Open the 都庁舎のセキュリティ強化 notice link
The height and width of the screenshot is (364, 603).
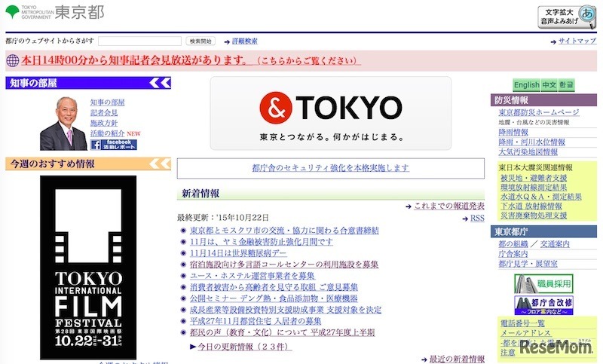[331, 168]
